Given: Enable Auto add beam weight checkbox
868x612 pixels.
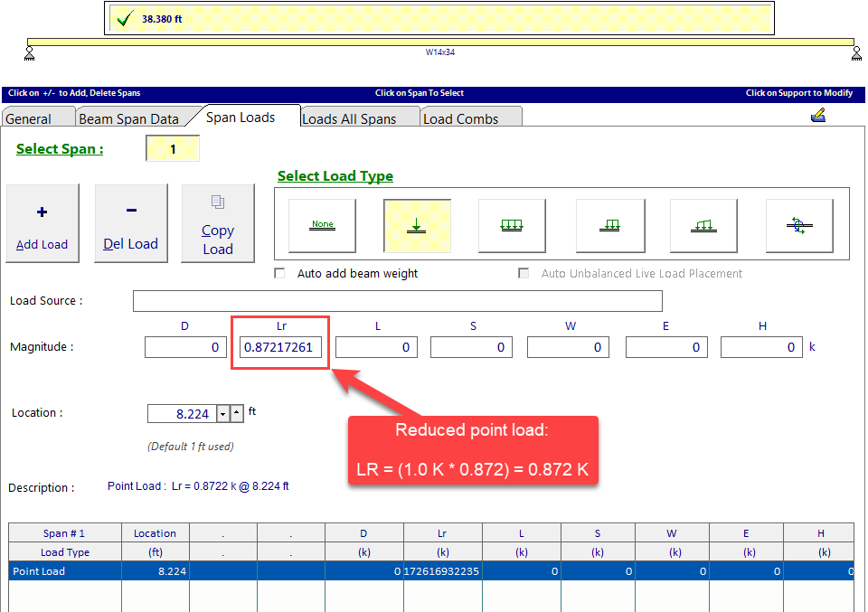Looking at the screenshot, I should 280,273.
